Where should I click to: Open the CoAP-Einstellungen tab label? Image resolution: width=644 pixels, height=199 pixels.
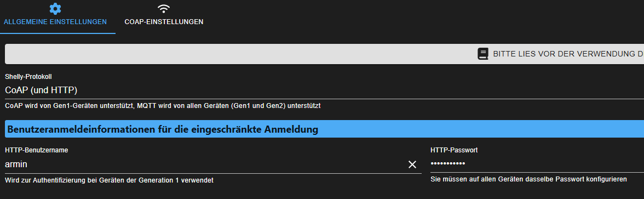164,22
